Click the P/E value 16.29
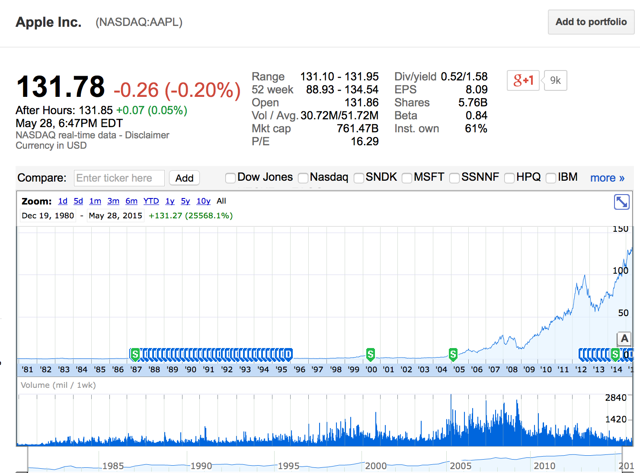The width and height of the screenshot is (640, 473). (364, 142)
